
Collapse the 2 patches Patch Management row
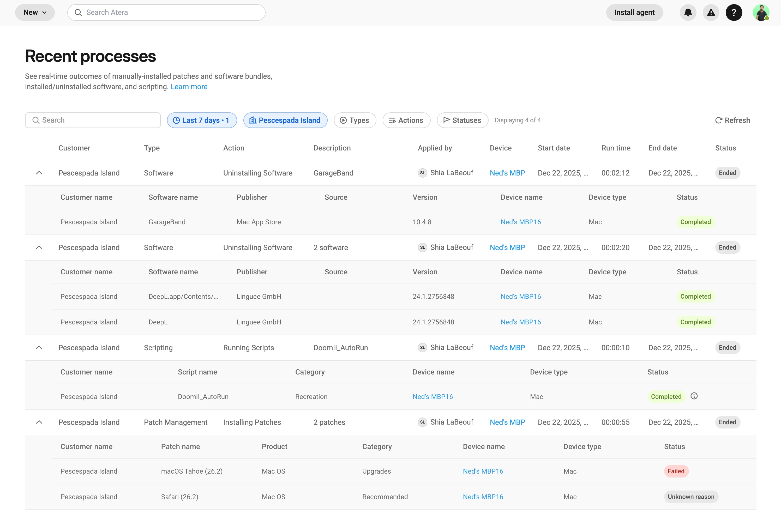point(39,422)
